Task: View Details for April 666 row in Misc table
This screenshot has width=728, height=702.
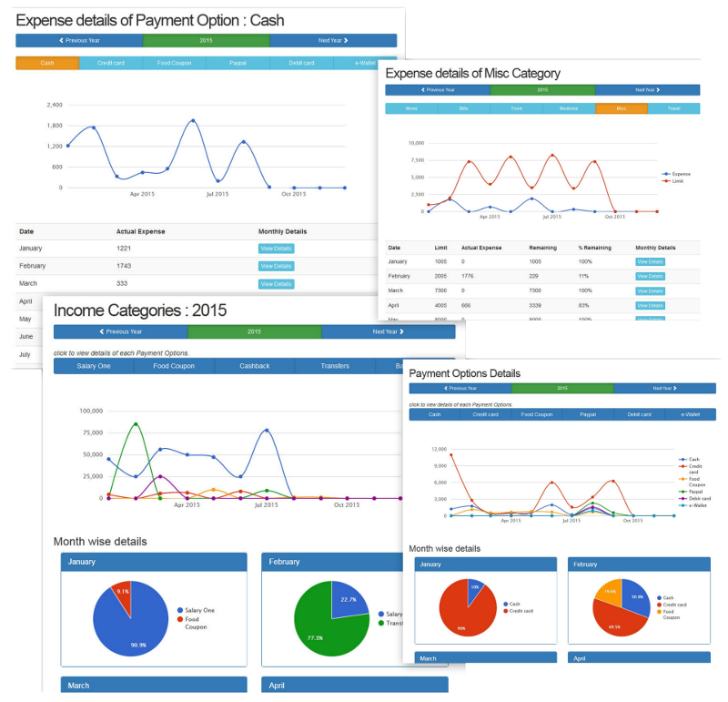Action: click(650, 306)
